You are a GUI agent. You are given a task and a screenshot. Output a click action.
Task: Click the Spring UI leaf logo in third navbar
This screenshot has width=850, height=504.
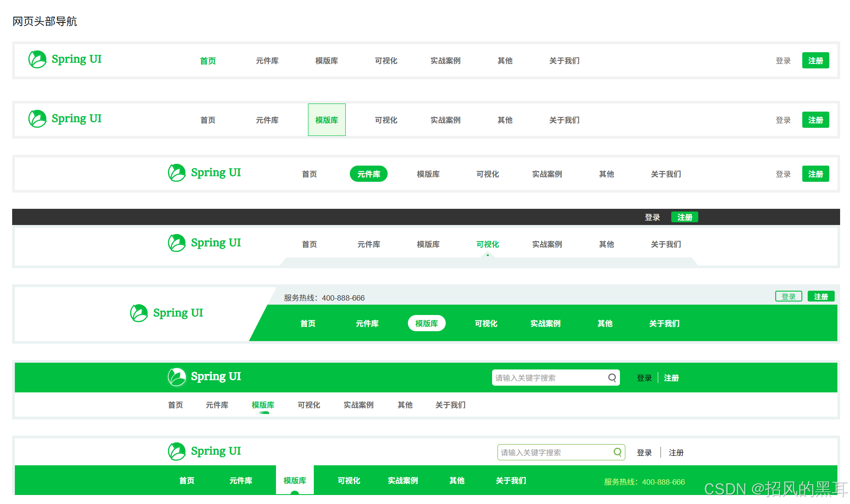[176, 172]
